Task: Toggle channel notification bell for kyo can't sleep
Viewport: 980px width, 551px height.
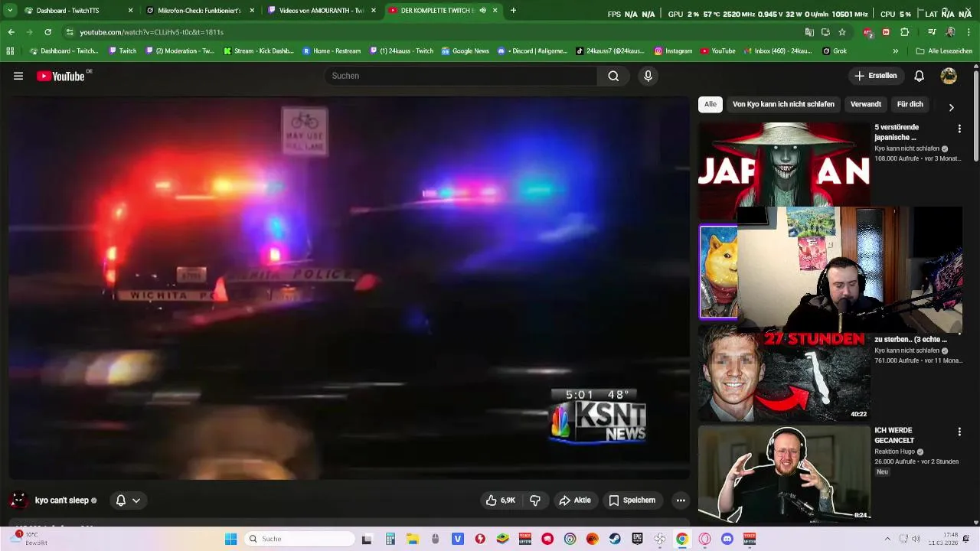Action: click(x=128, y=500)
